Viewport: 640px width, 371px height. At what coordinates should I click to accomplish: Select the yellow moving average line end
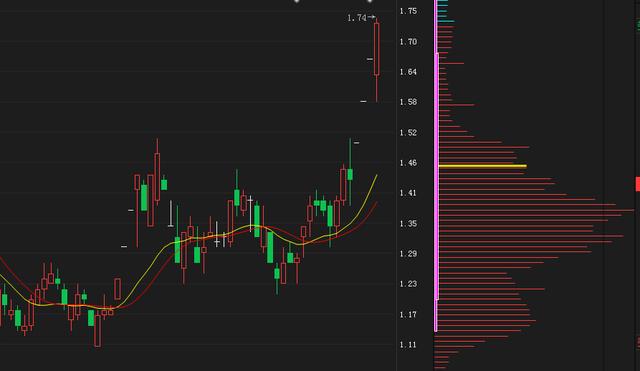tap(376, 177)
